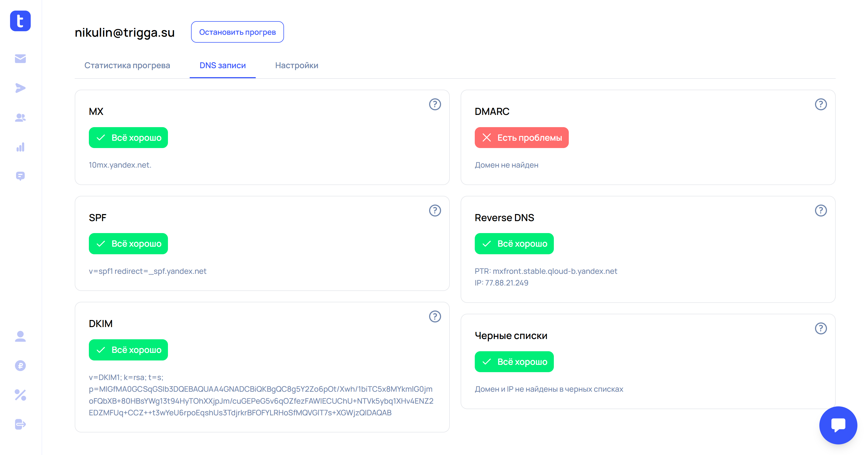
Task: Open the statistics bar-chart icon
Action: (20, 147)
